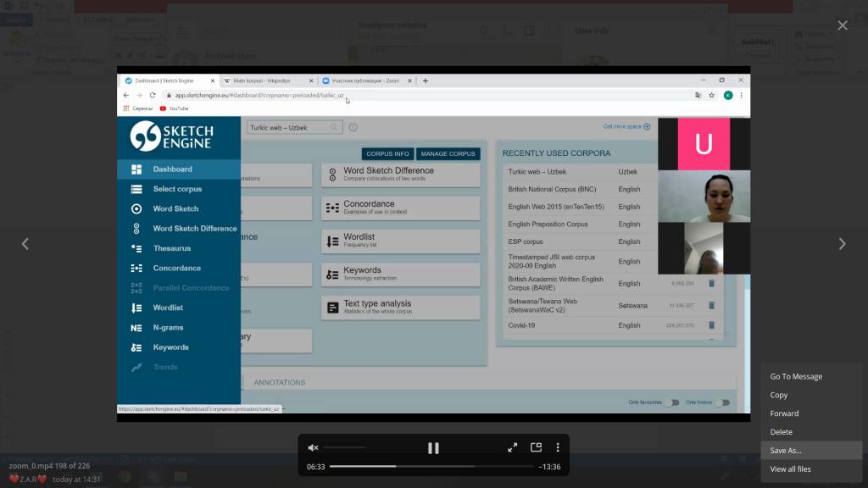The height and width of the screenshot is (488, 868).
Task: Click the Concordance icon in Sketch Engine sidebar
Action: point(136,268)
